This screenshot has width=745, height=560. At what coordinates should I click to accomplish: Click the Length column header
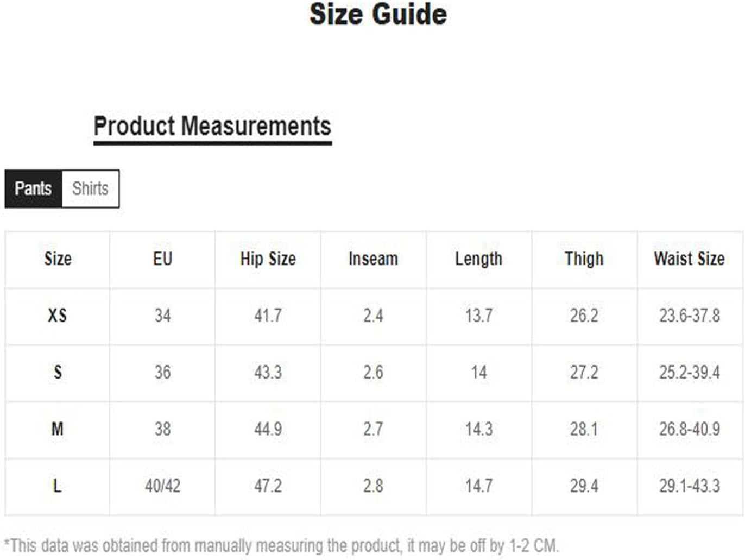click(x=478, y=259)
